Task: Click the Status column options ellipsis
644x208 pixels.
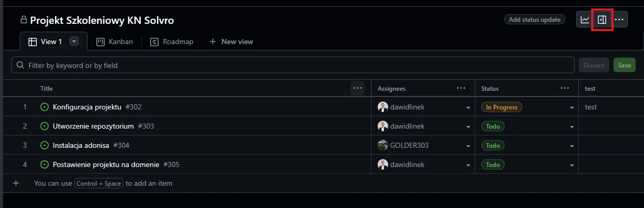Action: coord(565,88)
